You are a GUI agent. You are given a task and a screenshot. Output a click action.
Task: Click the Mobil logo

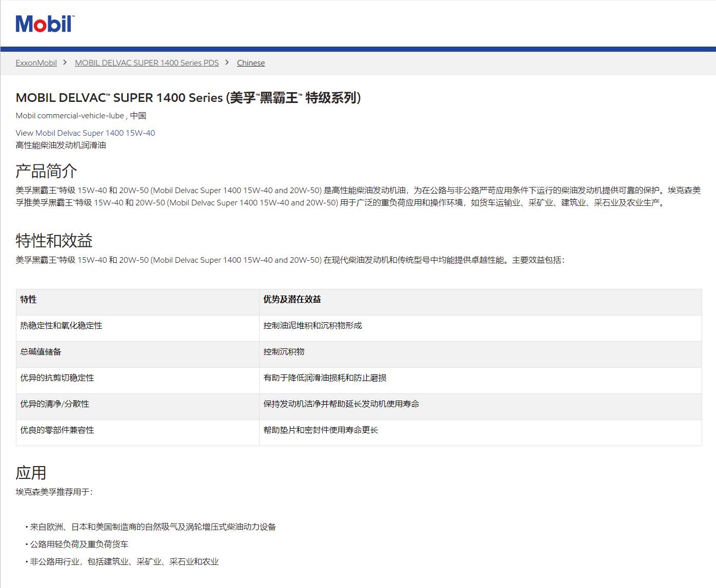[45, 24]
